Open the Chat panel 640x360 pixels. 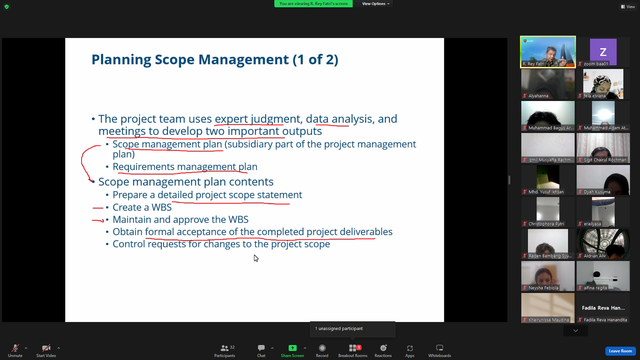pos(261,350)
